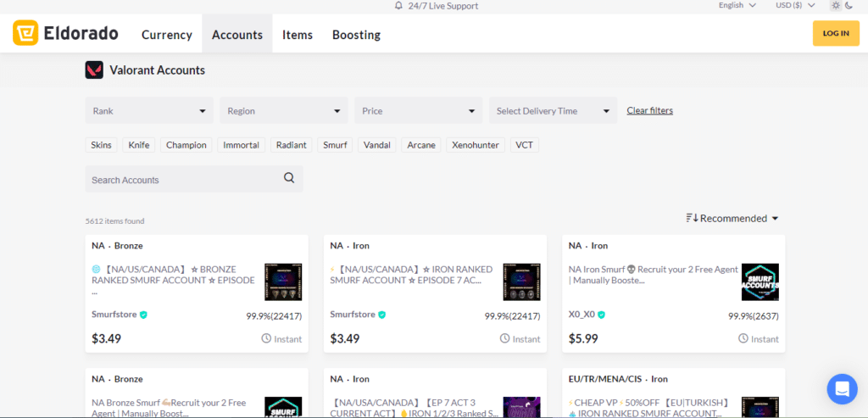Switch to light theme sun icon
868x418 pixels.
(x=836, y=6)
